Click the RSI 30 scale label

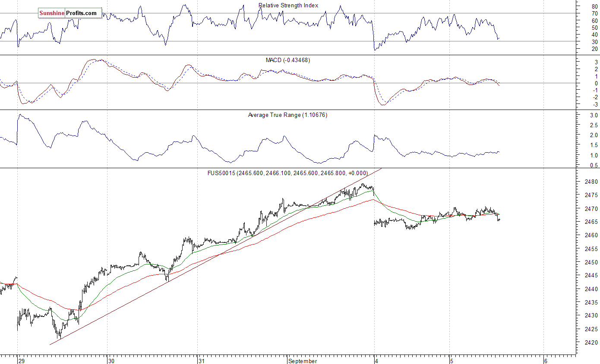coord(595,41)
